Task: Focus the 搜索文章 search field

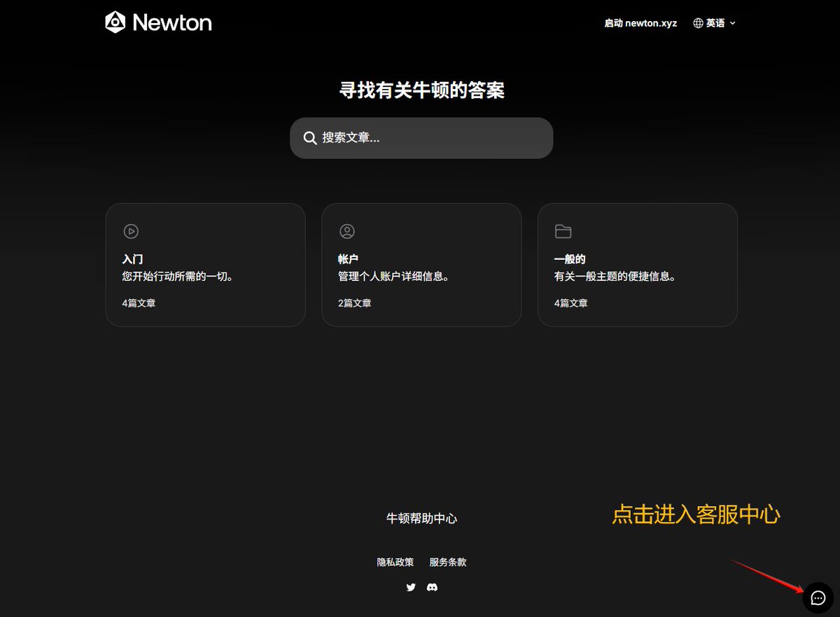Action: click(421, 138)
